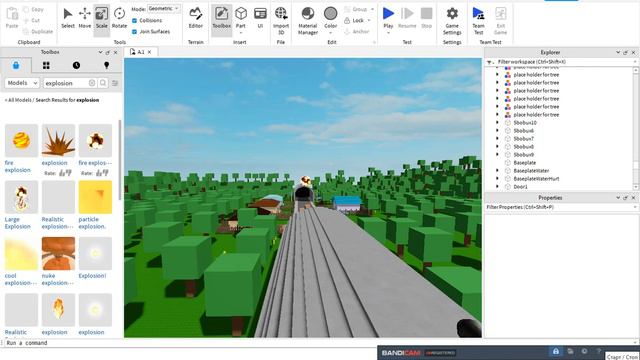Screen dimensions: 640x360
Task: Open the UI insert tool
Action: tap(260, 18)
